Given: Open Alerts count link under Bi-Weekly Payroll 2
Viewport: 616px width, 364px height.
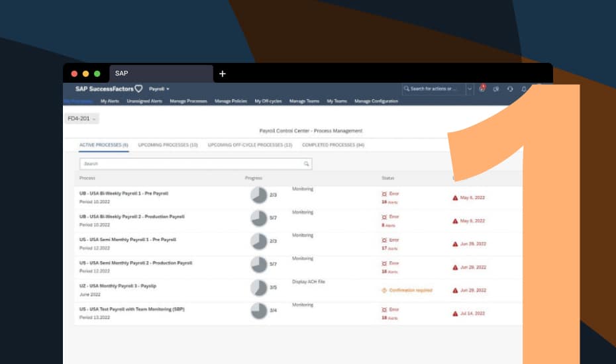Looking at the screenshot, I should pos(388,225).
